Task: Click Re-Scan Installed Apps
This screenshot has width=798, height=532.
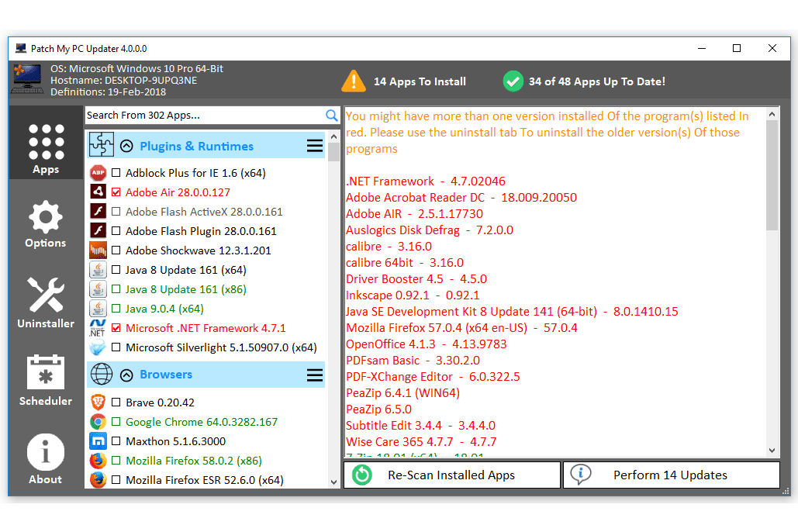Action: pyautogui.click(x=451, y=475)
